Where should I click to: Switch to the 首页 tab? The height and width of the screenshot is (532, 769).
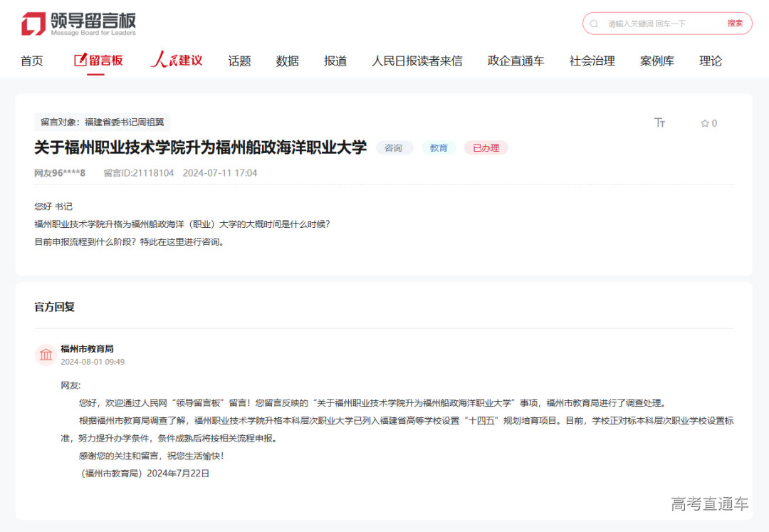pyautogui.click(x=31, y=61)
